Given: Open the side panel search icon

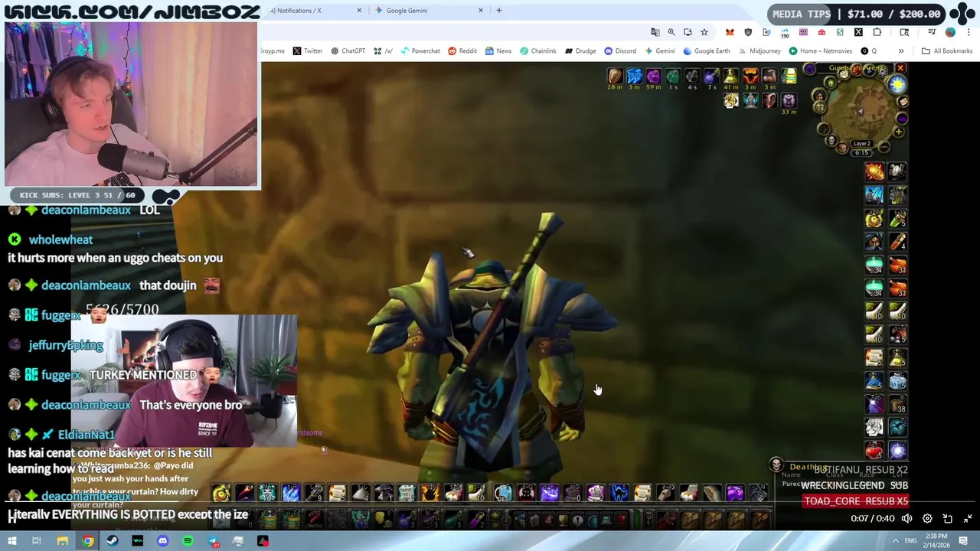Looking at the screenshot, I should (904, 32).
